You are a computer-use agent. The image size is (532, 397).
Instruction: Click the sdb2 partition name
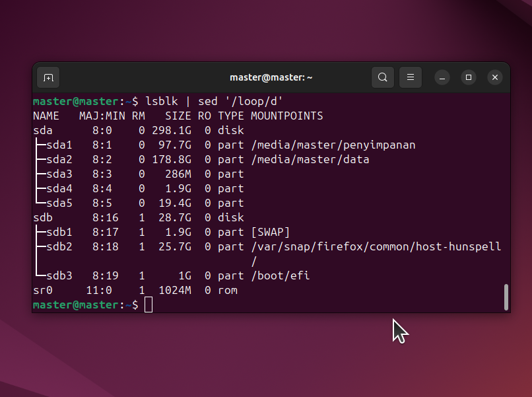tap(59, 247)
